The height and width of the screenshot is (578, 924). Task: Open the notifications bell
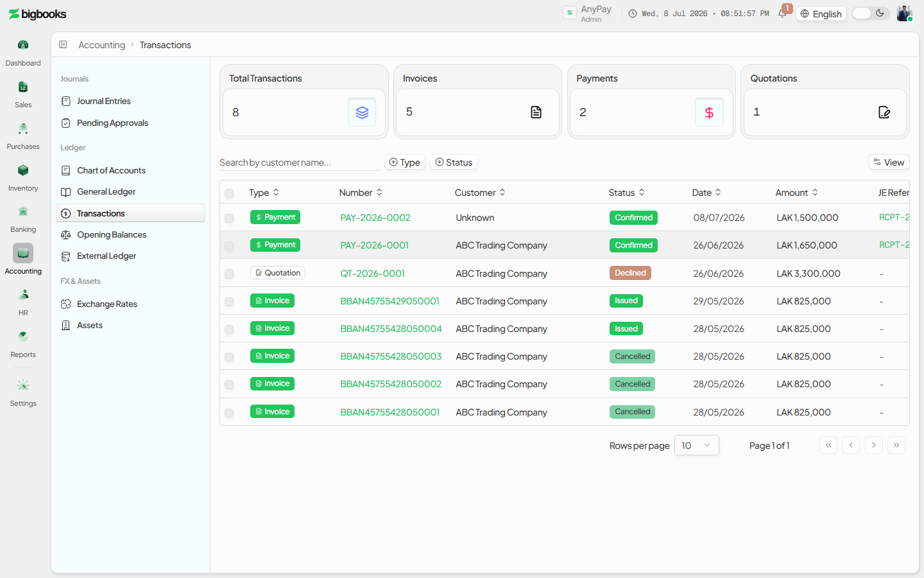coord(782,13)
